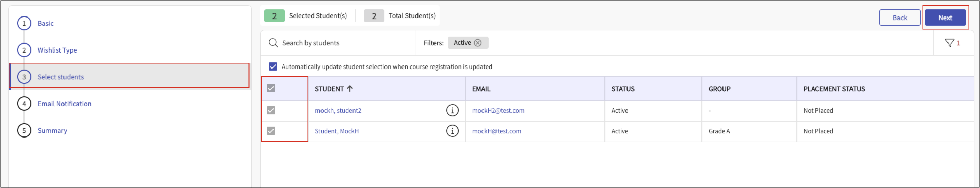Uncheck the Student, MockH row checkbox
The image size is (980, 188).
tap(271, 131)
